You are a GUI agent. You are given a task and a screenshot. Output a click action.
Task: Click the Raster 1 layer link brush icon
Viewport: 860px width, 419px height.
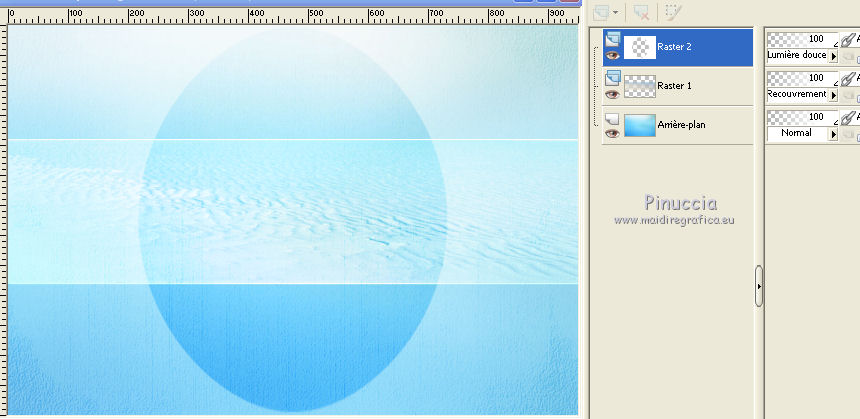tap(849, 79)
